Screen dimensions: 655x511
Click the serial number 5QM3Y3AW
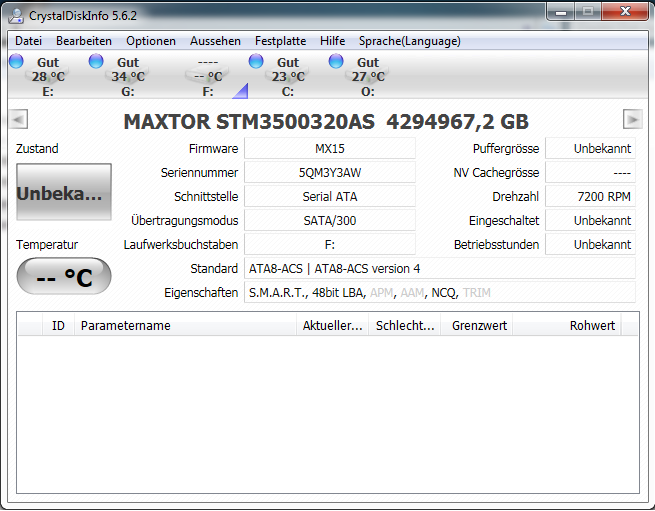[x=330, y=173]
